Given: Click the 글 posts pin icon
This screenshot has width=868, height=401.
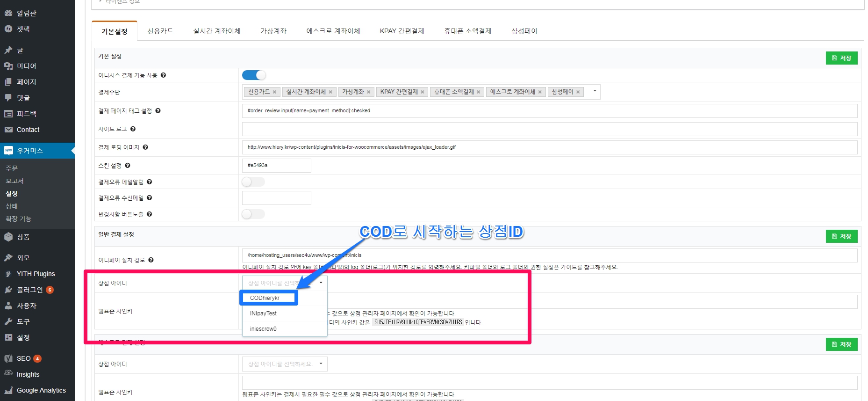Looking at the screenshot, I should (8, 50).
